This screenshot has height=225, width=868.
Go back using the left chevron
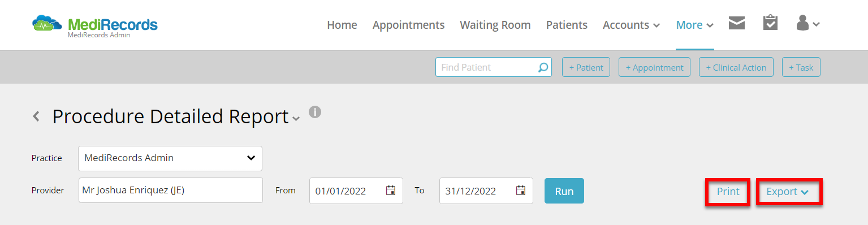(36, 116)
